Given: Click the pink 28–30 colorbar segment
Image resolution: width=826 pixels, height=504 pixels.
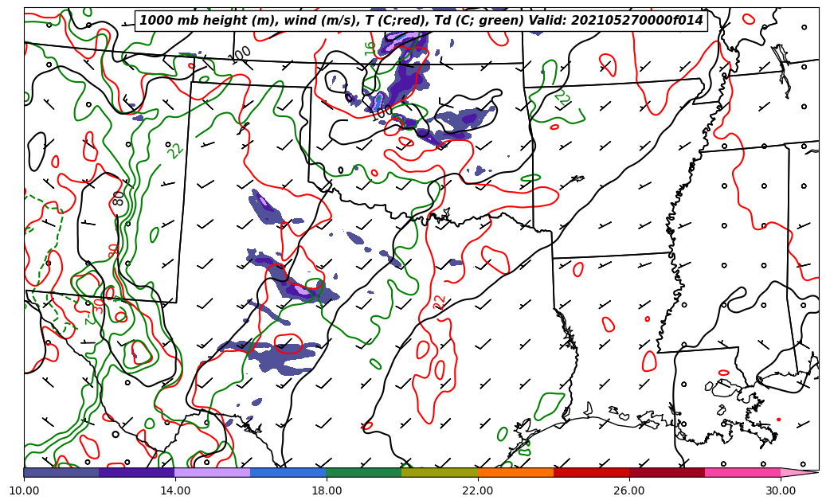Looking at the screenshot, I should pyautogui.click(x=742, y=472).
